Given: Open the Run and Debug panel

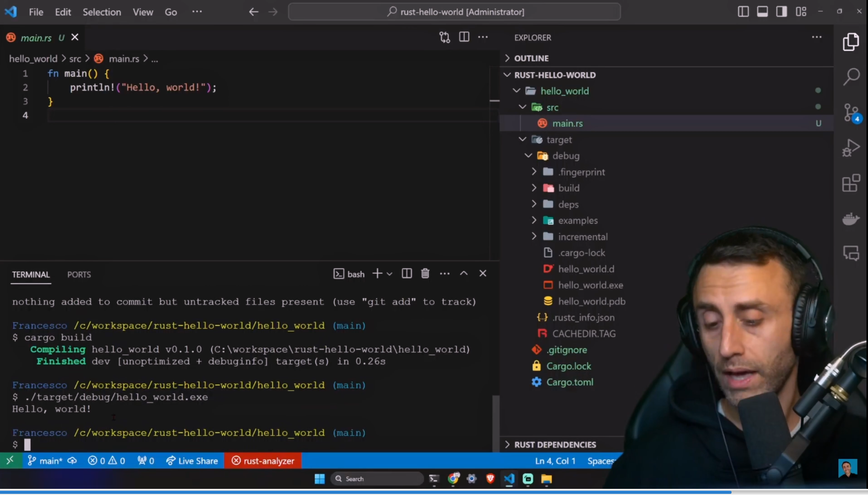Looking at the screenshot, I should (851, 147).
